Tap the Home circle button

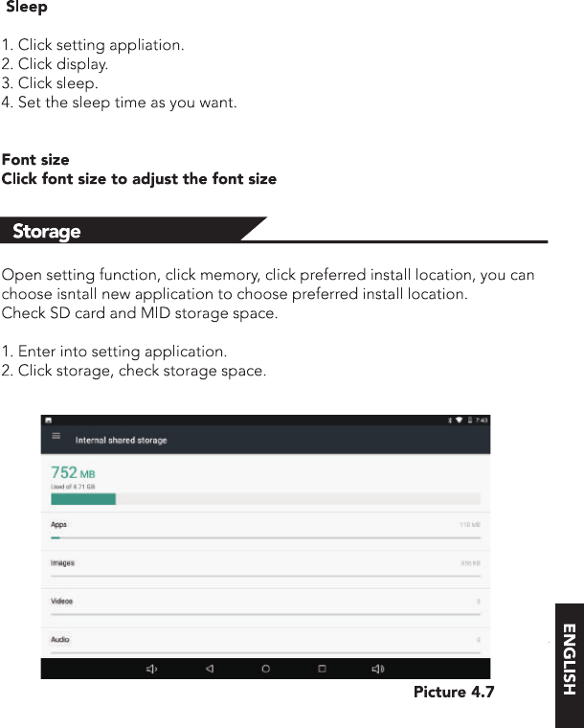point(265,669)
